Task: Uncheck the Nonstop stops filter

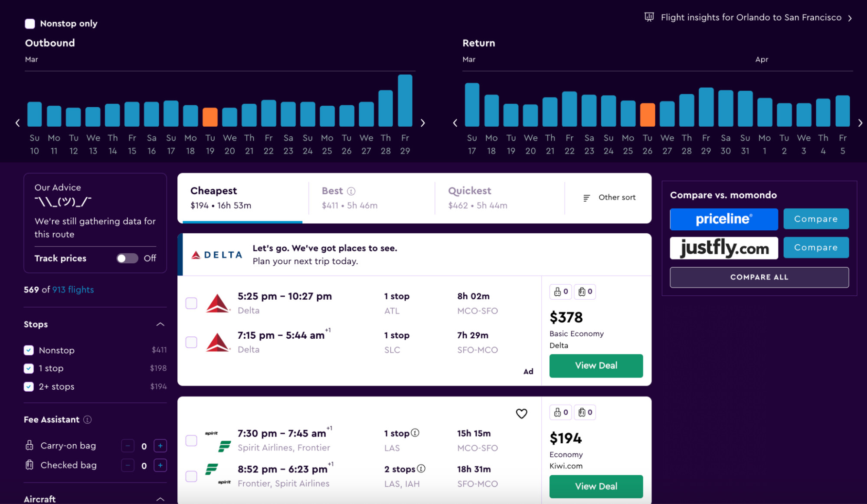Action: [29, 350]
